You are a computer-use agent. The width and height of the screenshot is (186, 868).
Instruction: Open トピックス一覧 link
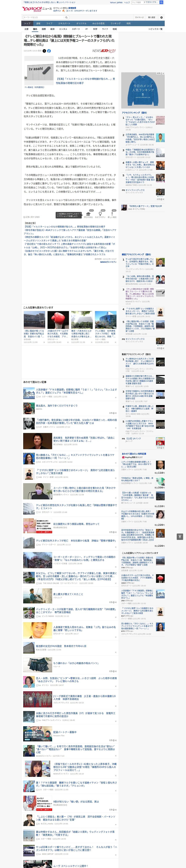coord(155,29)
